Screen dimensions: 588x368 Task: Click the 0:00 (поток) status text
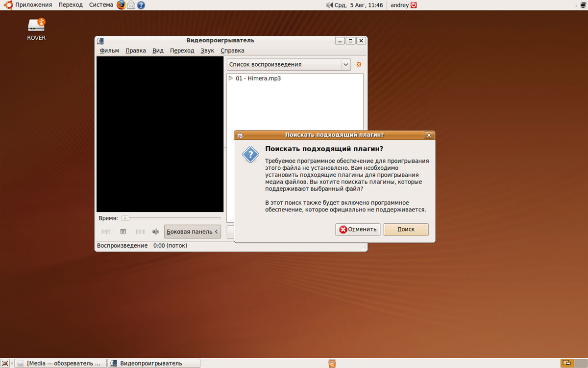coord(170,245)
